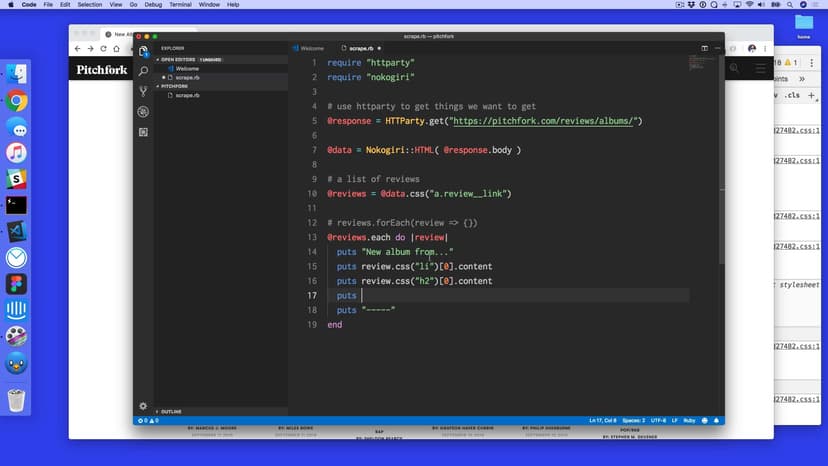Open scrape.rb under the PITCHFORK folder

(187, 95)
